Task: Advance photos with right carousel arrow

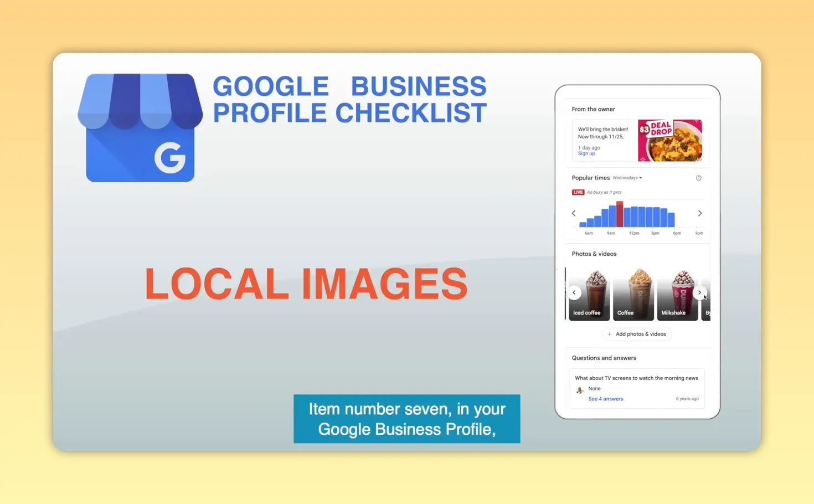Action: (x=699, y=292)
